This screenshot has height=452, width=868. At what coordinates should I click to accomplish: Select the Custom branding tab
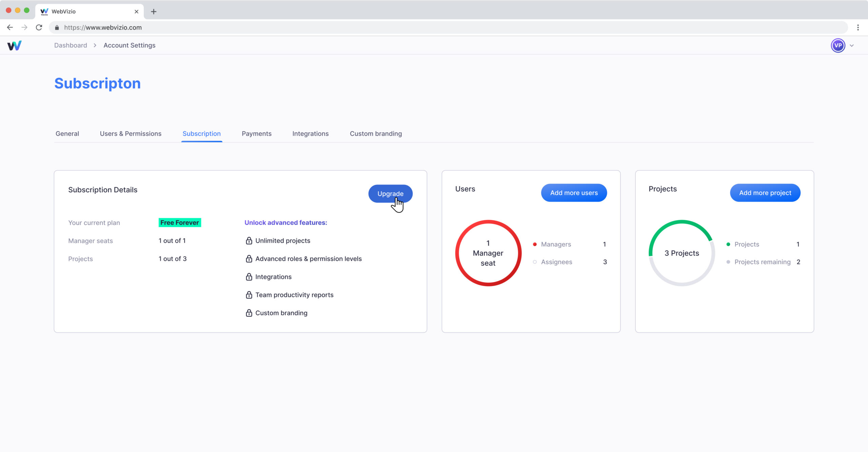[x=376, y=133]
